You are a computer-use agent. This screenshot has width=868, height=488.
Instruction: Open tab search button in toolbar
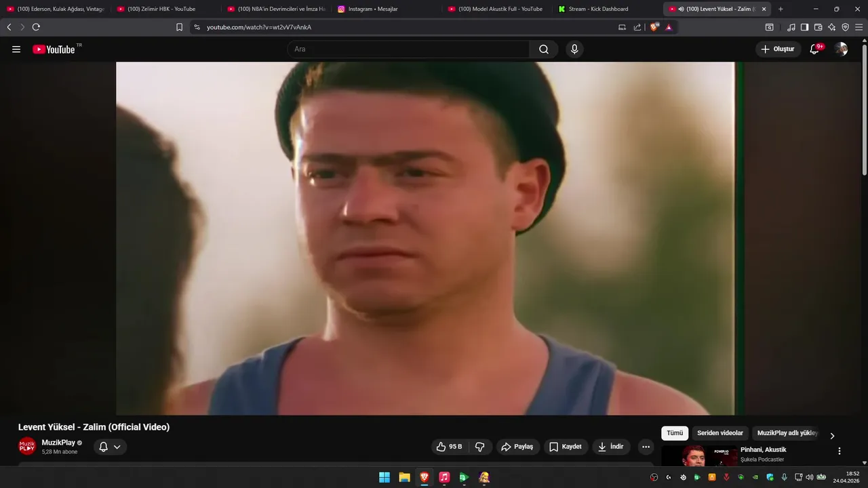point(769,27)
